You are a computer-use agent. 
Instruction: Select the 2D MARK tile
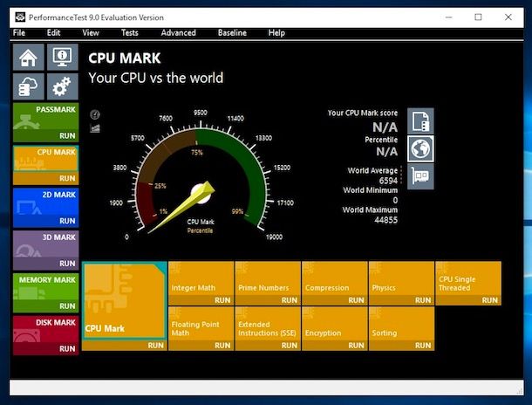pos(46,202)
